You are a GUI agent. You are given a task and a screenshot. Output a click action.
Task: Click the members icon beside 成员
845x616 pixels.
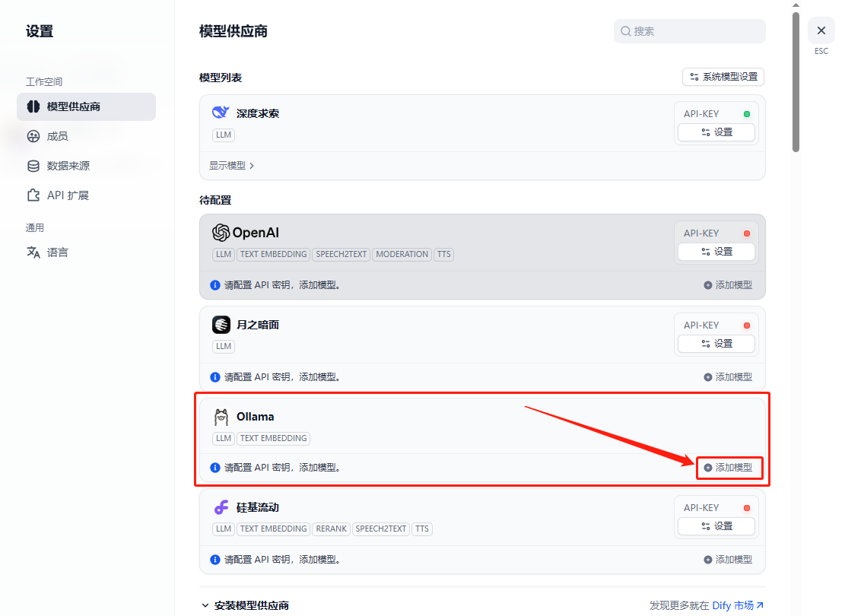click(33, 136)
